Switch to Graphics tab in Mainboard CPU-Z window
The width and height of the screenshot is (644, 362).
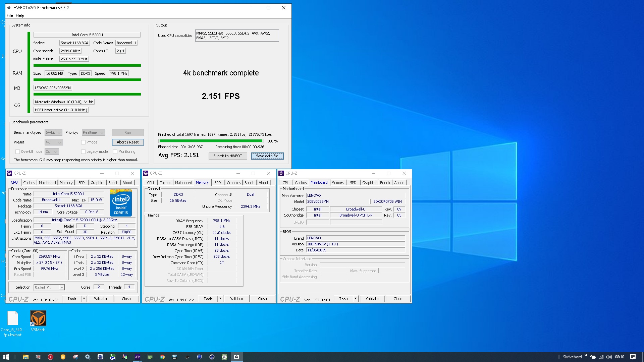pos(369,183)
